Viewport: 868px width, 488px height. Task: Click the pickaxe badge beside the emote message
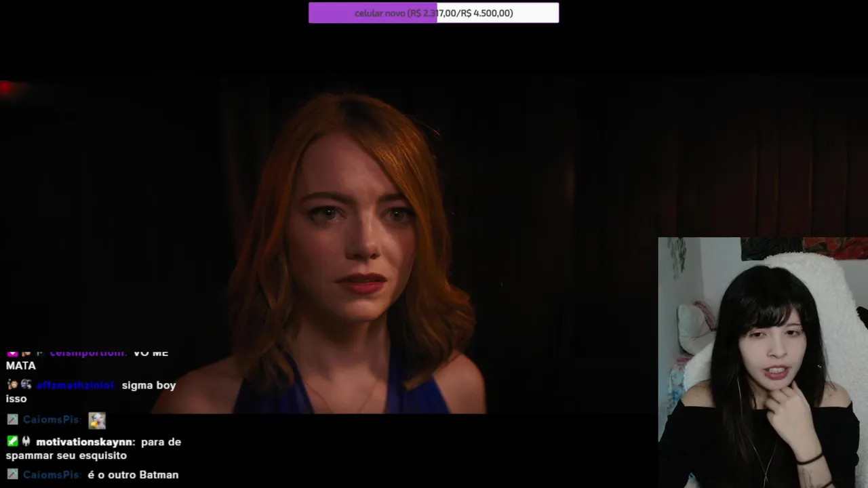click(x=12, y=420)
